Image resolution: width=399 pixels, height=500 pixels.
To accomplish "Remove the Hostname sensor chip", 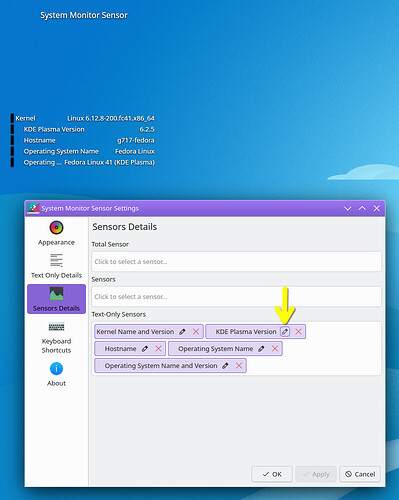I will [x=158, y=349].
